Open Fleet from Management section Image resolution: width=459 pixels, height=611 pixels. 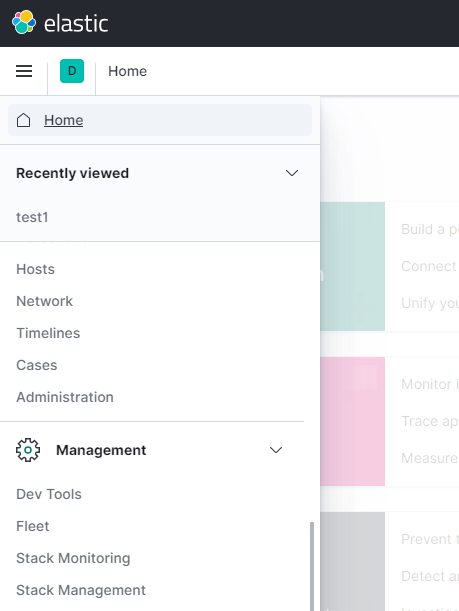point(33,526)
